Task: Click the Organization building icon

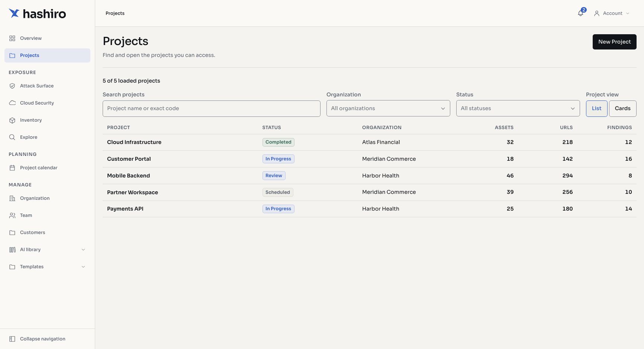Action: [12, 198]
